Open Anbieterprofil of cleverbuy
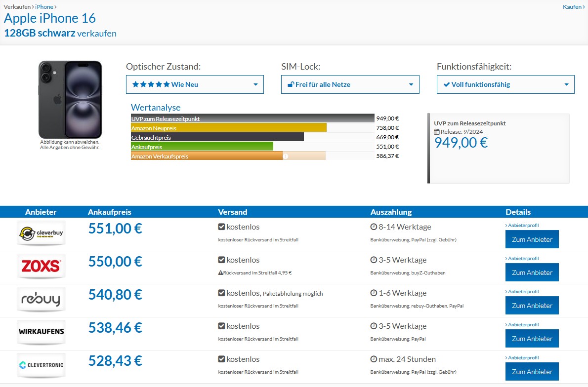This screenshot has height=387, width=588. coord(522,225)
